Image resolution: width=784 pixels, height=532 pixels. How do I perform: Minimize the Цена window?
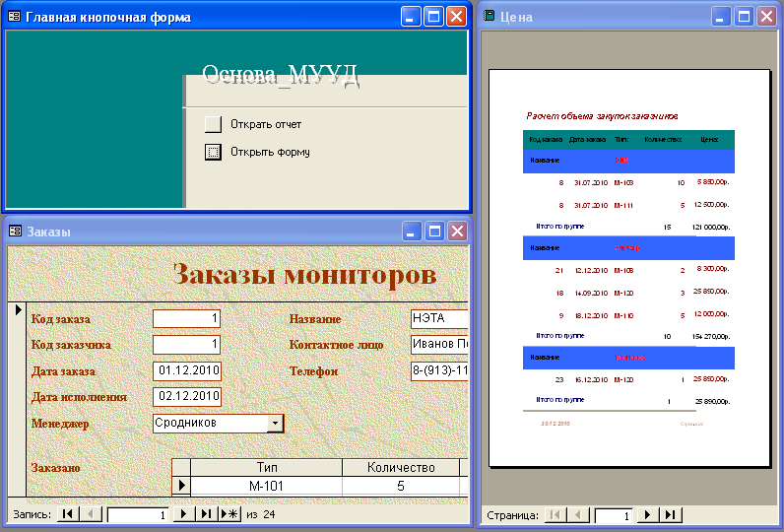pos(721,17)
